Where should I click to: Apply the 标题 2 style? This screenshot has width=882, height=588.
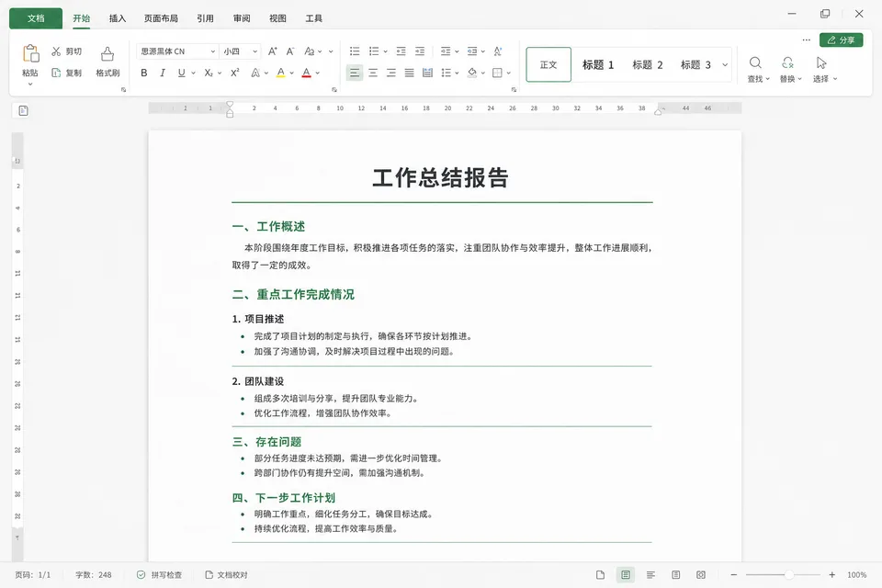[648, 64]
